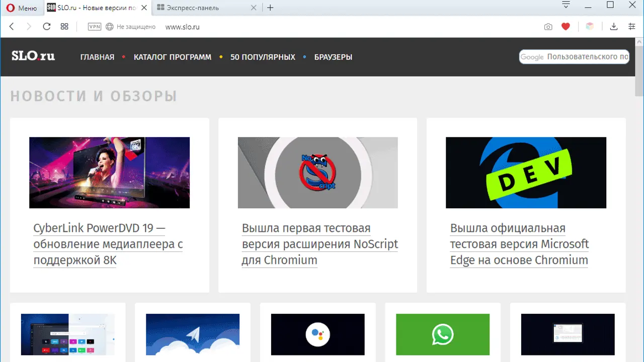The image size is (644, 362).
Task: Toggle the VPN badge in address bar
Action: (x=95, y=27)
